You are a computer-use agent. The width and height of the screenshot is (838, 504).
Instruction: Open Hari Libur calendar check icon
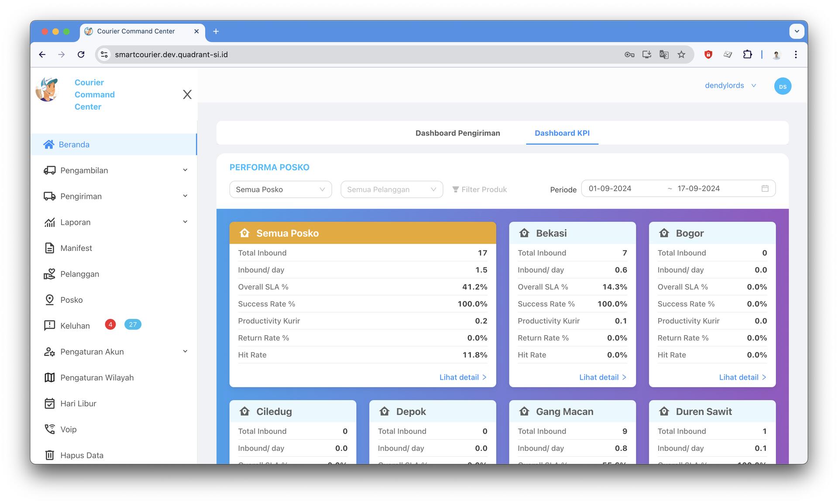pos(49,404)
